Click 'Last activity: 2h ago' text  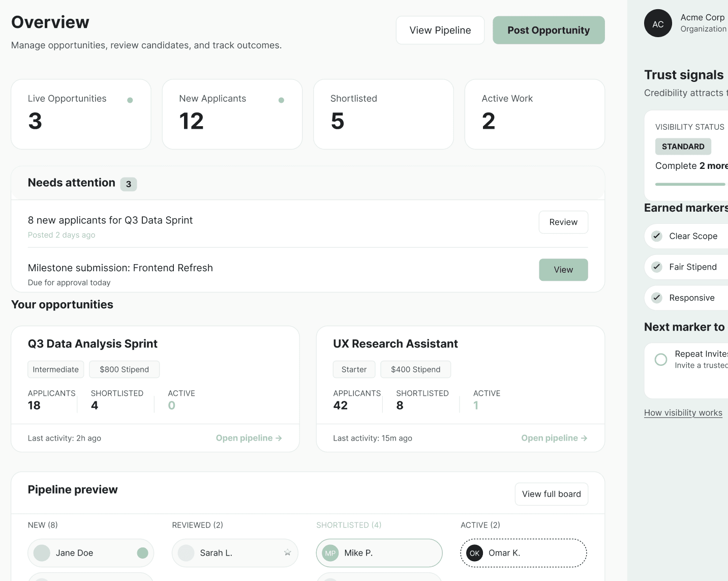click(x=65, y=438)
